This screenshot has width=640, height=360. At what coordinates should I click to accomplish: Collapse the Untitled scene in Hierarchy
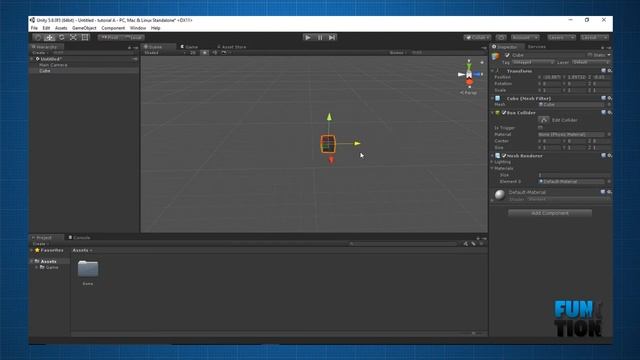point(32,59)
